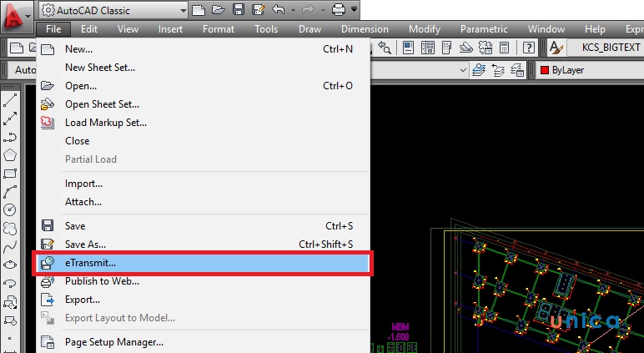Choose New... in the File menu
Viewport: 644px width, 353px height.
click(203, 49)
